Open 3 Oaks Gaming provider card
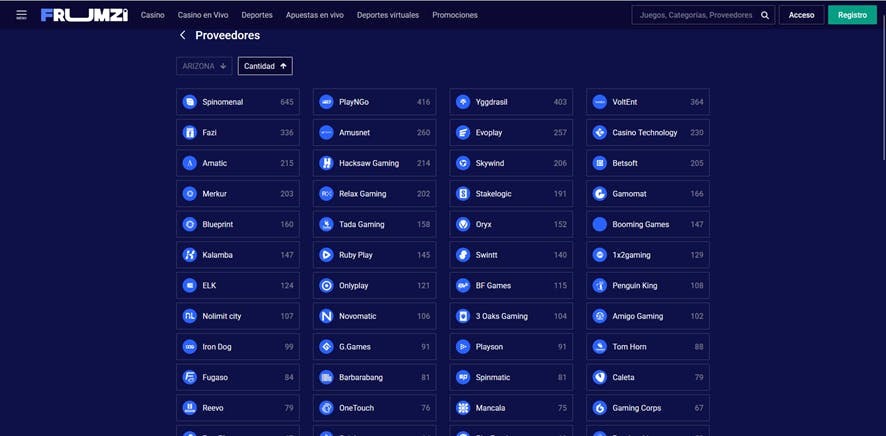Screen dimensions: 886x436 click(x=511, y=316)
